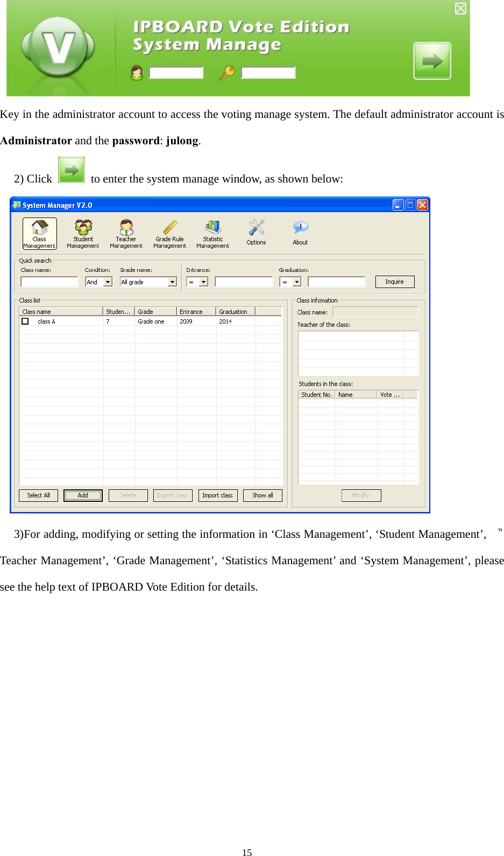This screenshot has width=504, height=856.
Task: Close the IPBOARD Vote Edition login banner
Action: coord(460,9)
